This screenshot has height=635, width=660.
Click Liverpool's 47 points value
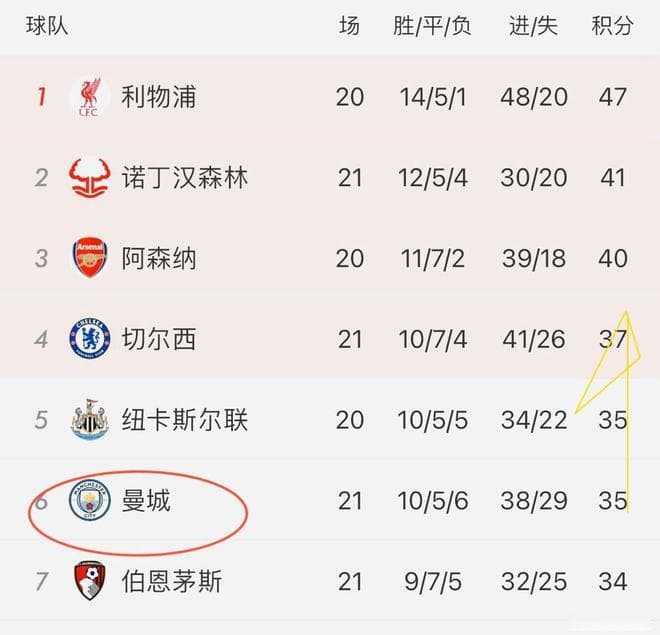[613, 97]
